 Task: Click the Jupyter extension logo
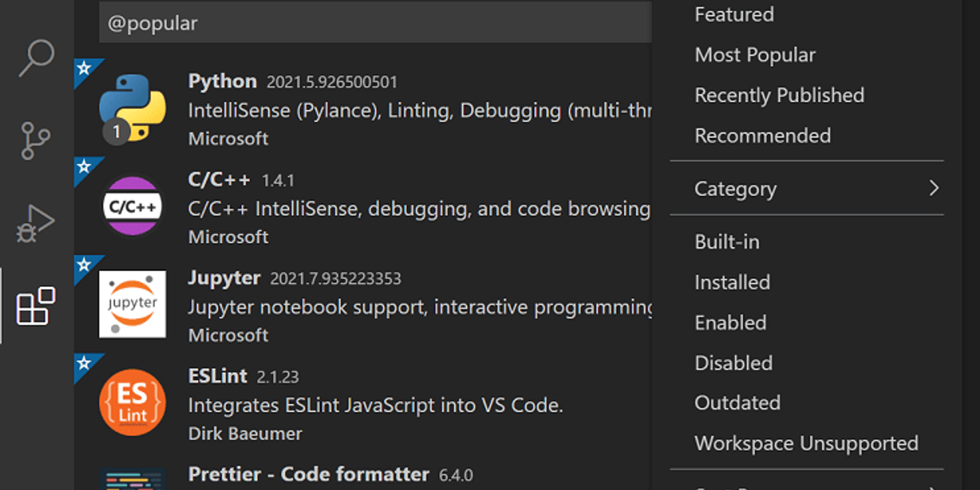tap(133, 304)
